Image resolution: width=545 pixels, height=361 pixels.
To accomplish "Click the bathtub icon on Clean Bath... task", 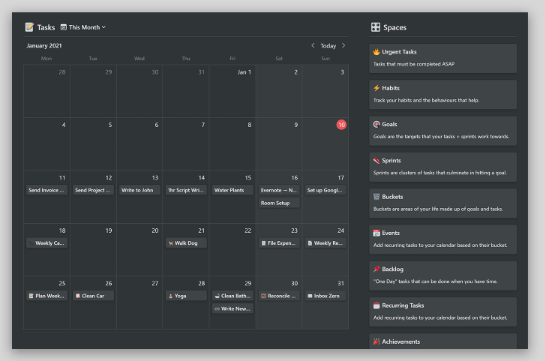I will [217, 296].
